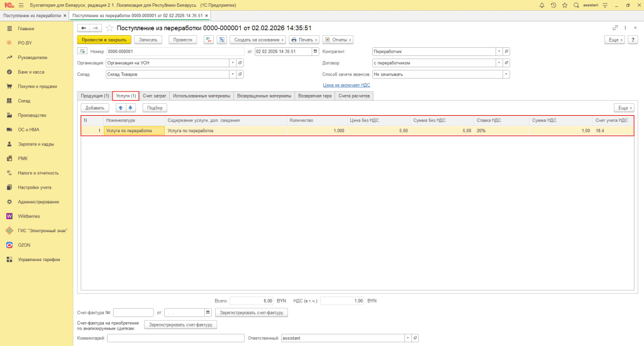Open the Печать dropdown menu

304,40
